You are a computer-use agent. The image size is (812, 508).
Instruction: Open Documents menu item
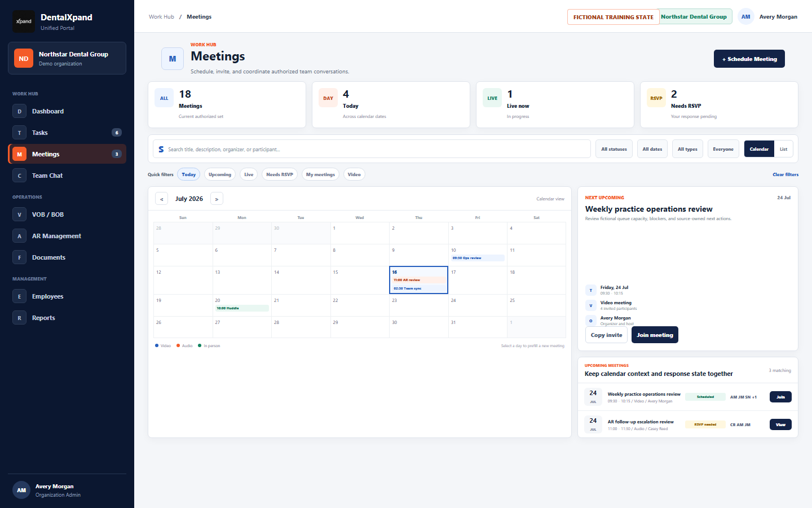click(67, 257)
